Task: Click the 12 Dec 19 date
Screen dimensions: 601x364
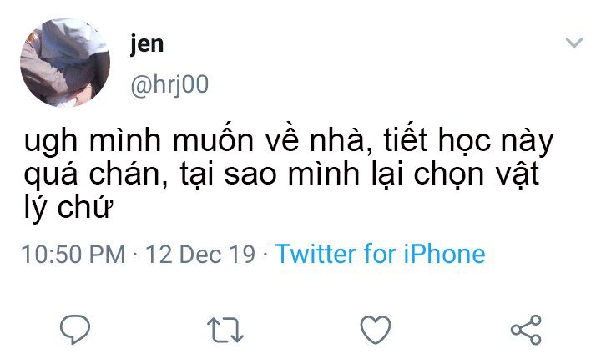Action: point(200,255)
